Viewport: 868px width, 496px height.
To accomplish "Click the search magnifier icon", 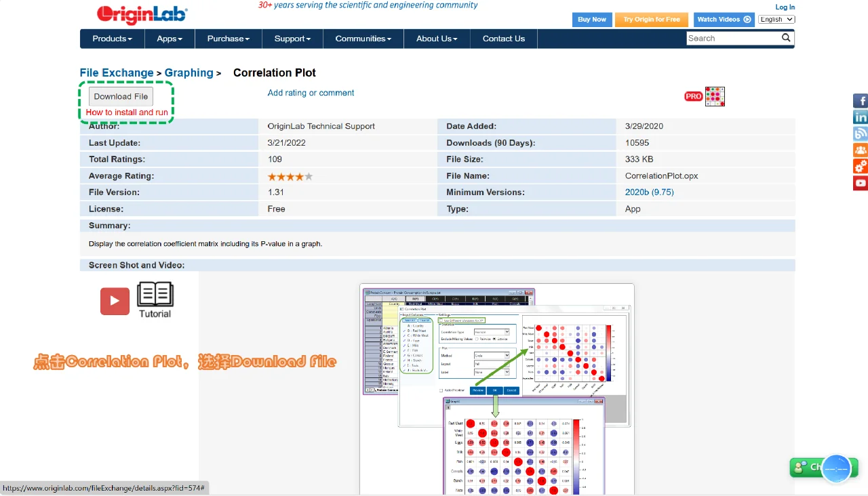I will click(x=787, y=38).
